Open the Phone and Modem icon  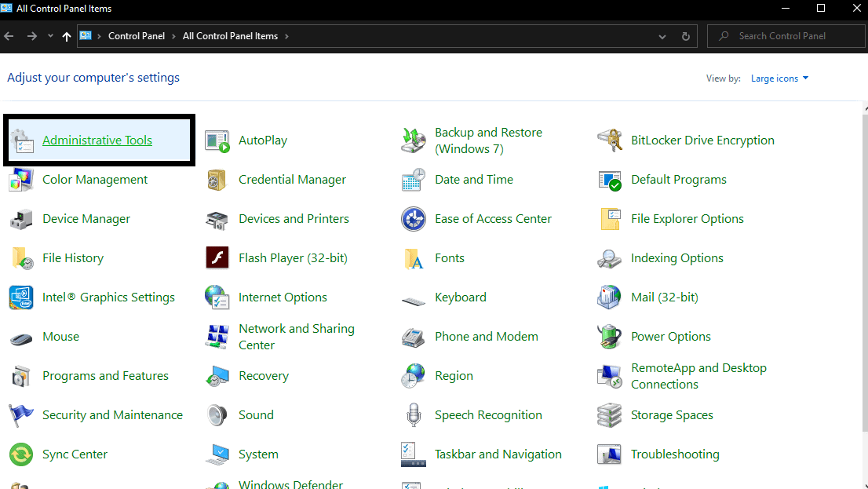point(413,338)
